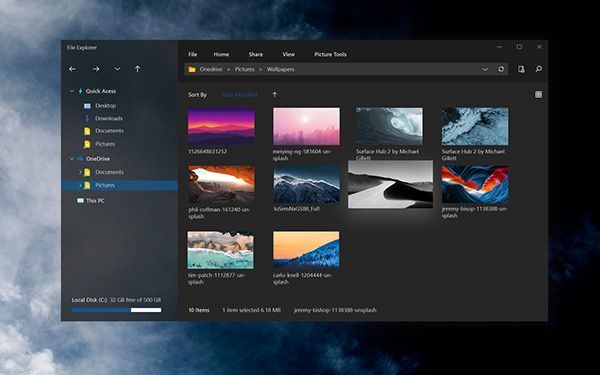Close the File Explorer window
Screen dimensions: 600x375
539,47
